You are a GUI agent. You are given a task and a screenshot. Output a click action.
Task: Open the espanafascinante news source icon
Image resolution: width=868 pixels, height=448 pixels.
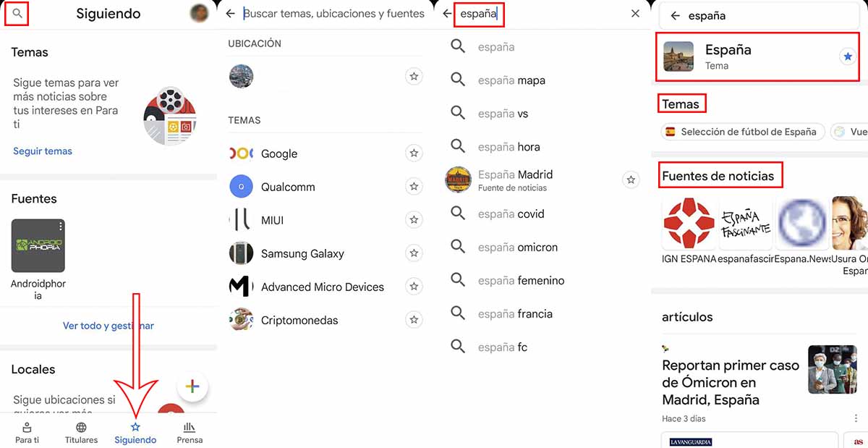(745, 223)
